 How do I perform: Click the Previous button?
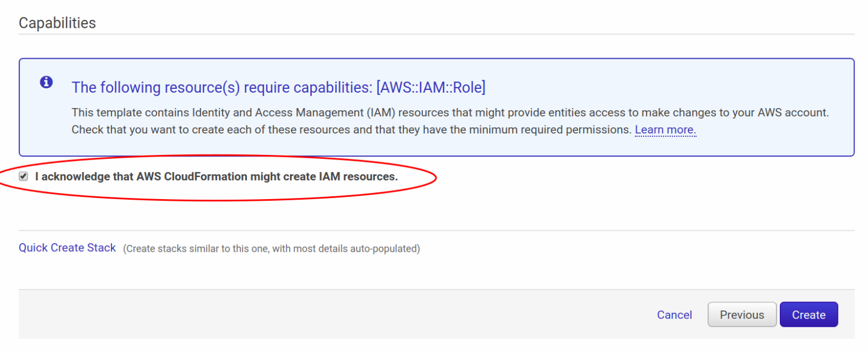click(741, 315)
